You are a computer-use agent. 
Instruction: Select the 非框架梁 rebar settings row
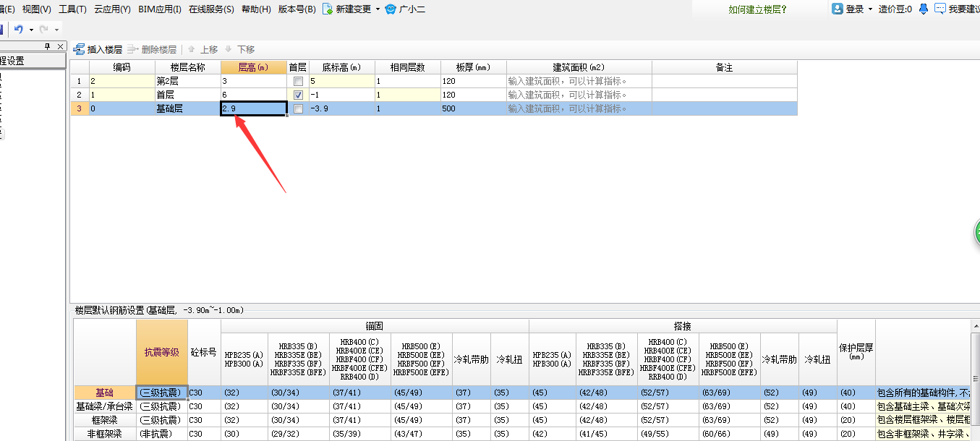[x=105, y=434]
